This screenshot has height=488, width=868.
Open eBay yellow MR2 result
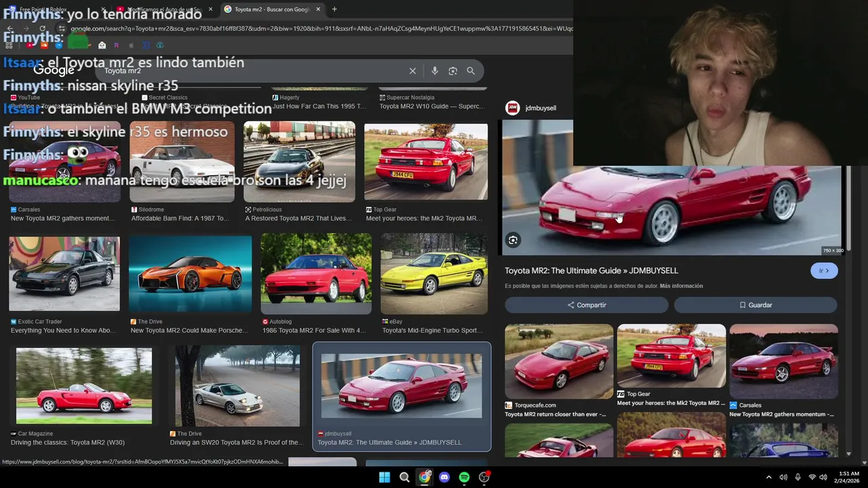click(434, 274)
